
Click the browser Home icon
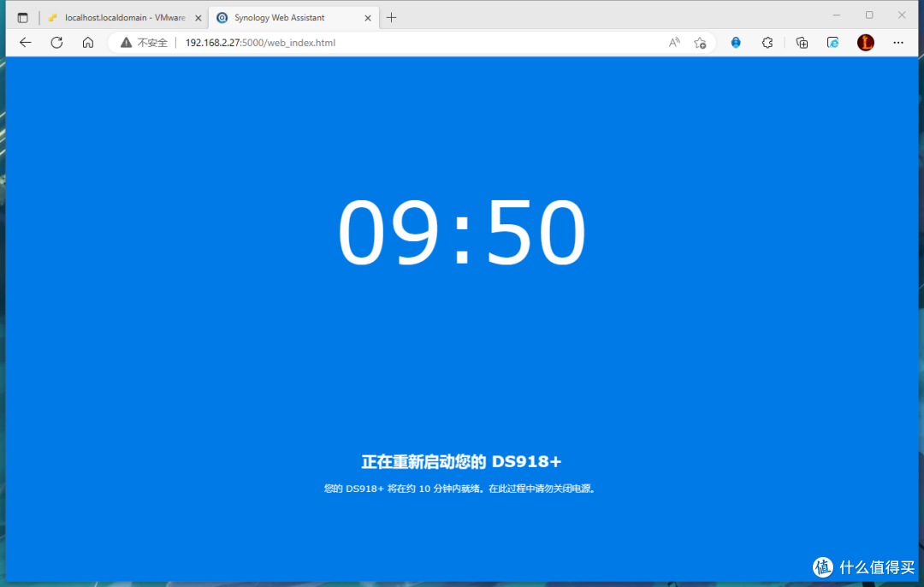coord(88,42)
